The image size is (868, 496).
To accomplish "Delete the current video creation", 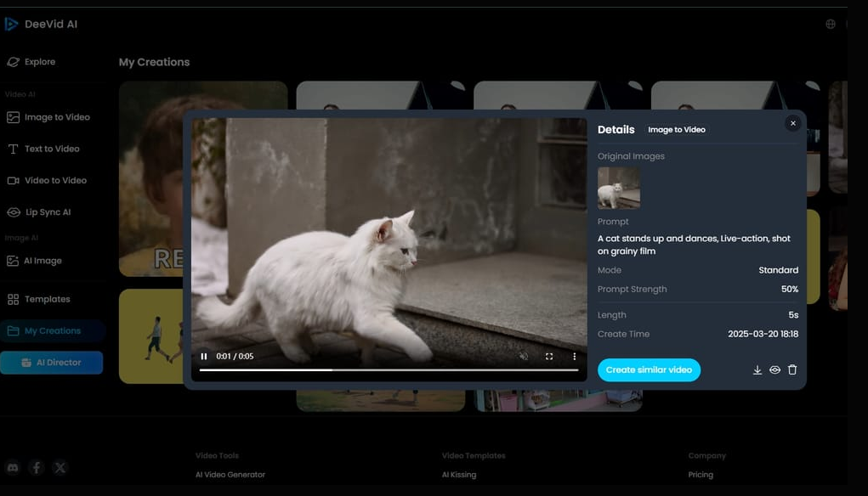I will (791, 369).
